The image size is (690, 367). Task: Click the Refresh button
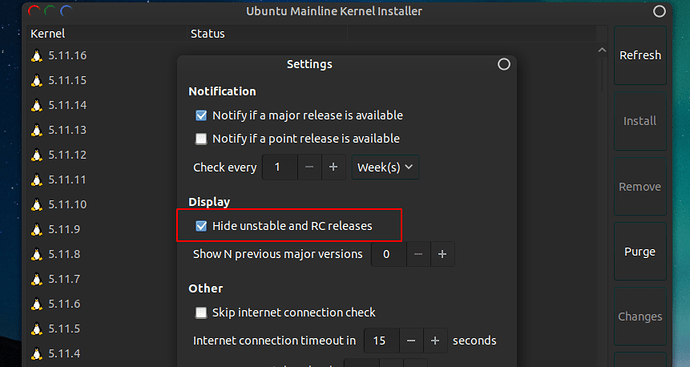640,55
